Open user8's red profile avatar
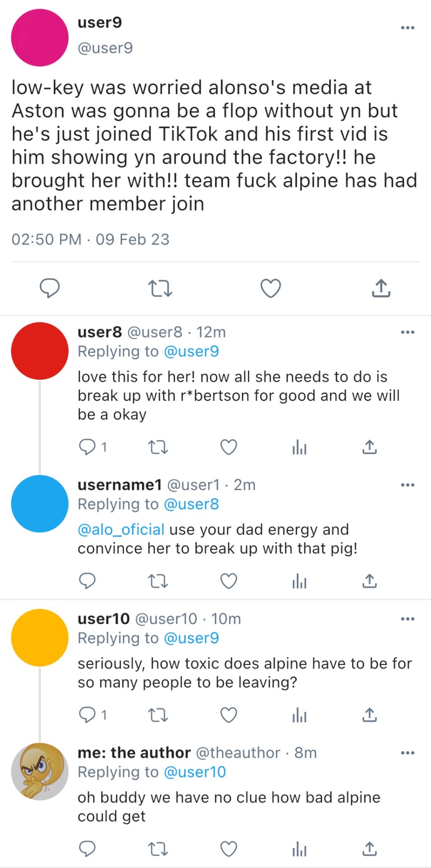 pos(40,351)
